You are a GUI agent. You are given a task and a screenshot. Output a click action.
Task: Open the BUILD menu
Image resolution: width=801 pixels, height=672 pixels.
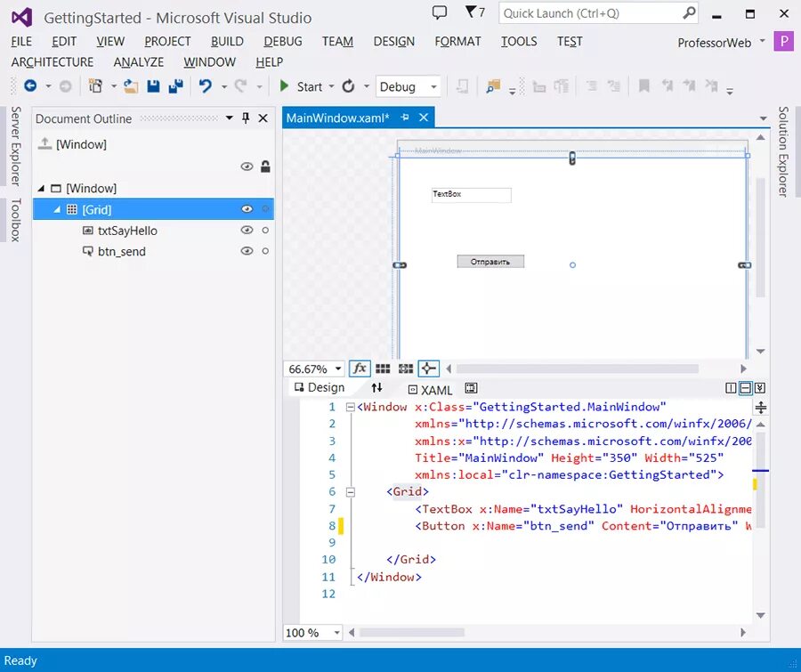(x=227, y=42)
